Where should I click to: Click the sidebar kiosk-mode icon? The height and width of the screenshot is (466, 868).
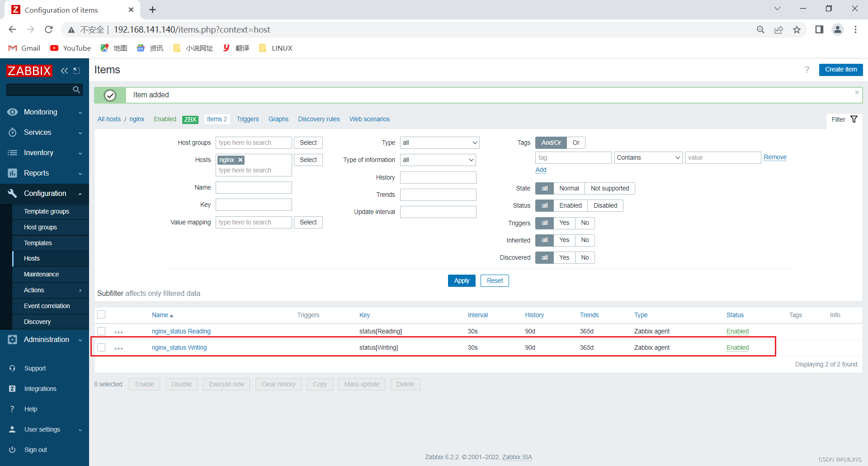click(77, 71)
